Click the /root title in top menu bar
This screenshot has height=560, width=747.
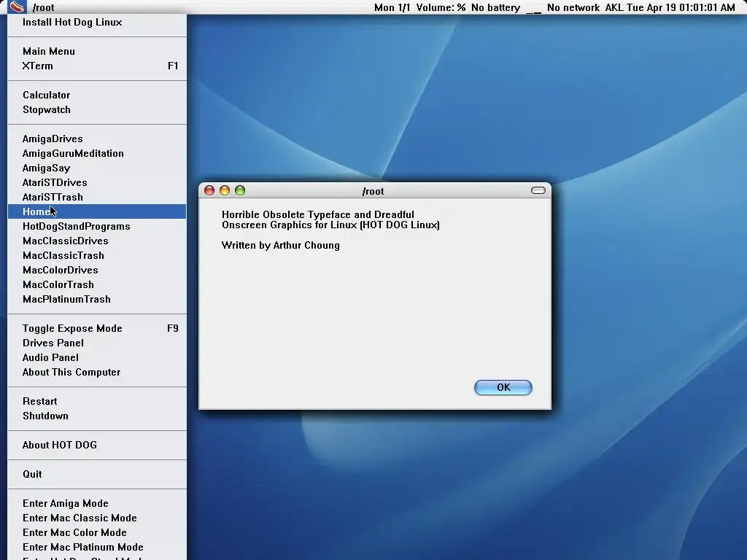43,7
